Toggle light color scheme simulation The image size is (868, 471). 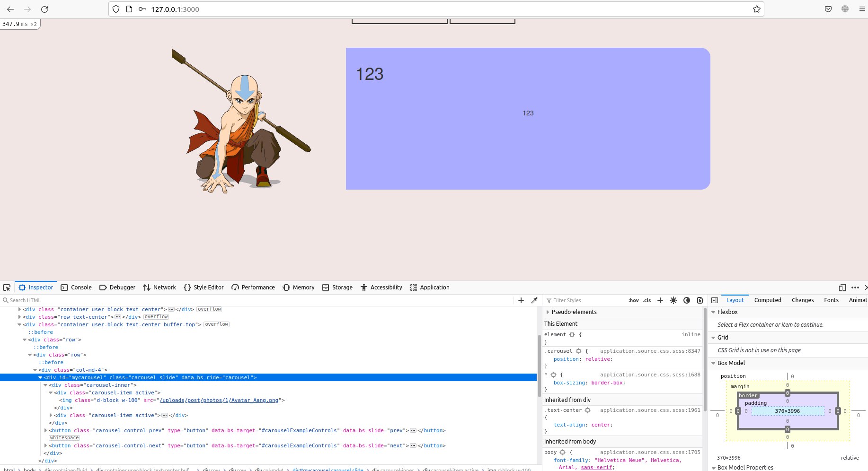[x=673, y=300]
